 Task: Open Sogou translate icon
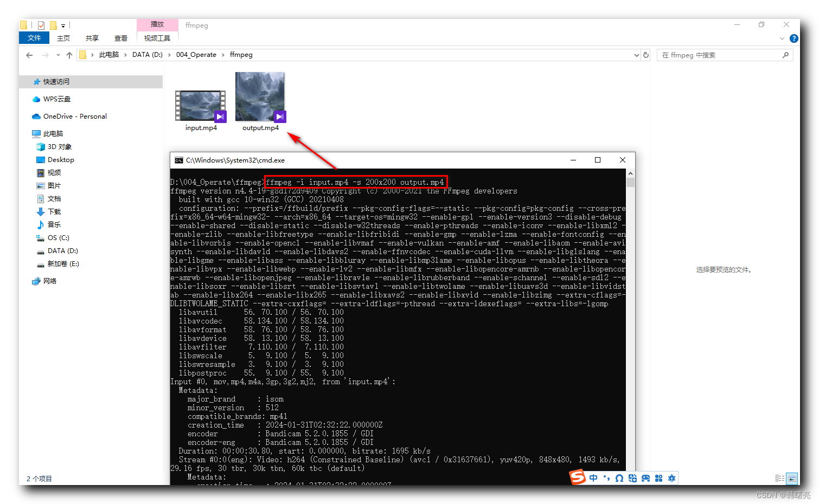point(632,478)
